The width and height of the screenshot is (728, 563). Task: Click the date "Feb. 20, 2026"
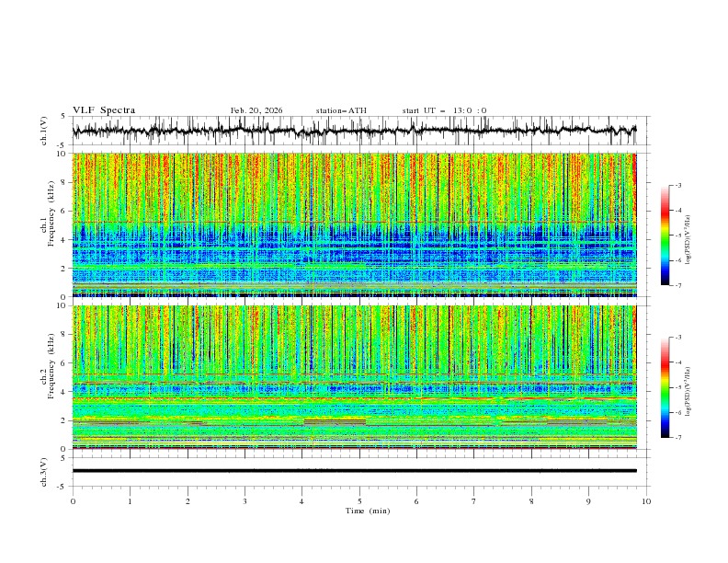pyautogui.click(x=256, y=110)
